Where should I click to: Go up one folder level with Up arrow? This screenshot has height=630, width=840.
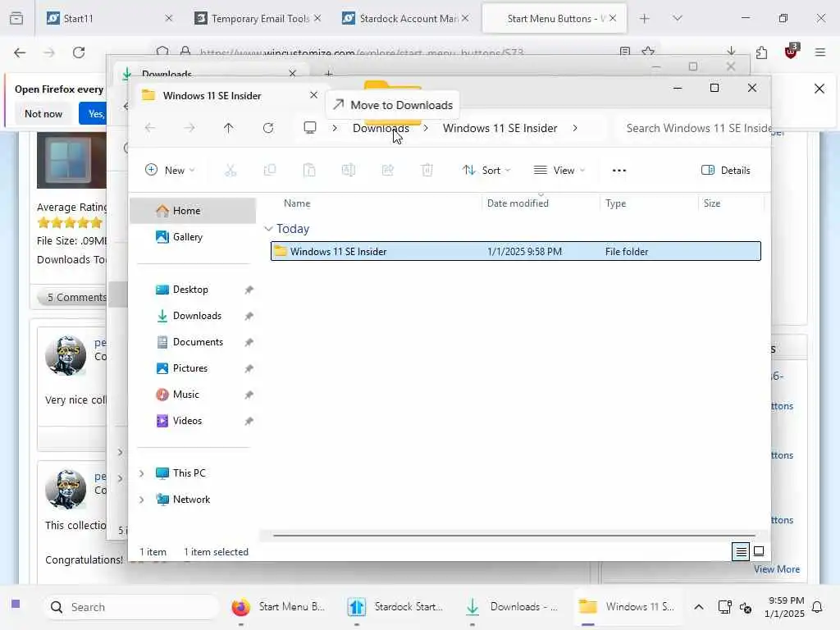pos(228,128)
